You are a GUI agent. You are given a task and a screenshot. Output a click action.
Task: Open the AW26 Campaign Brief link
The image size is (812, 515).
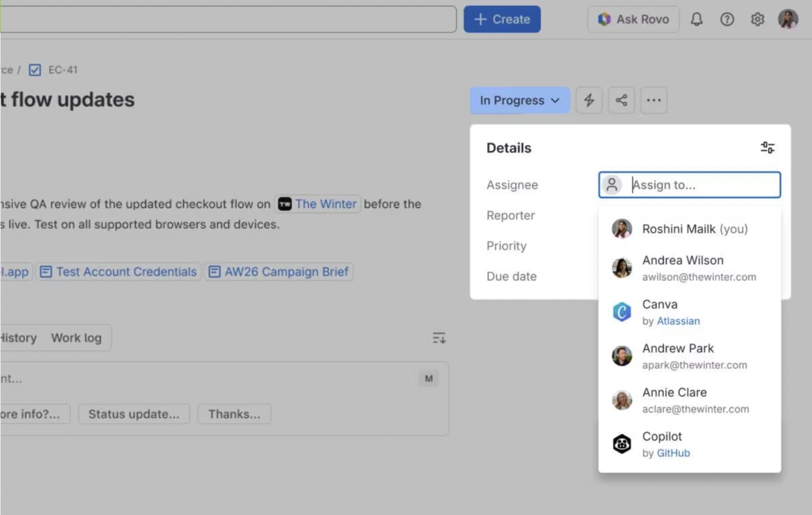pos(278,272)
